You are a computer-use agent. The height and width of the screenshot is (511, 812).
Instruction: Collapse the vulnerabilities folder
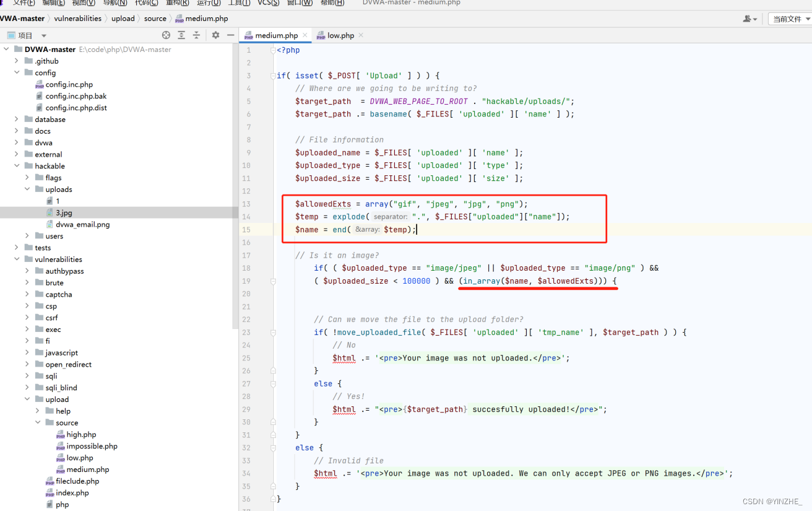click(x=17, y=260)
